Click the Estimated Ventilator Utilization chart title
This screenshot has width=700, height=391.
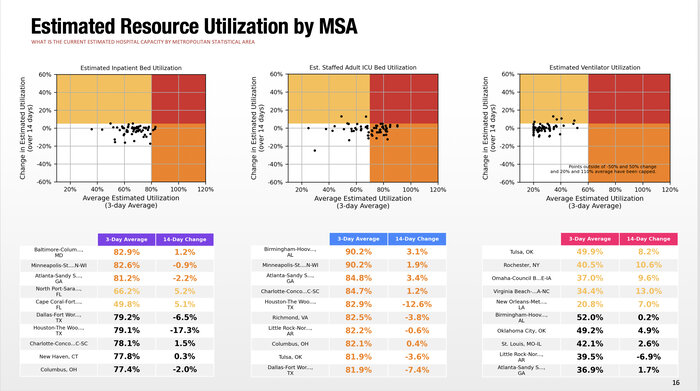pyautogui.click(x=595, y=67)
